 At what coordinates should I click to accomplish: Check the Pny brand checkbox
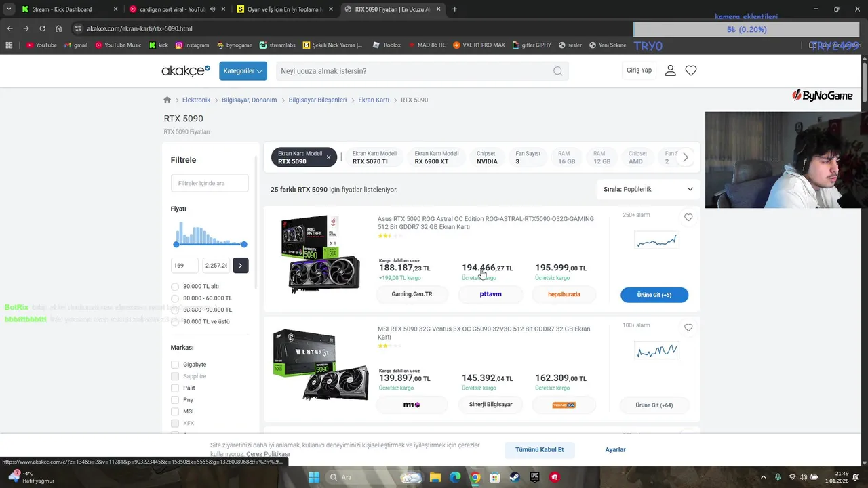175,400
